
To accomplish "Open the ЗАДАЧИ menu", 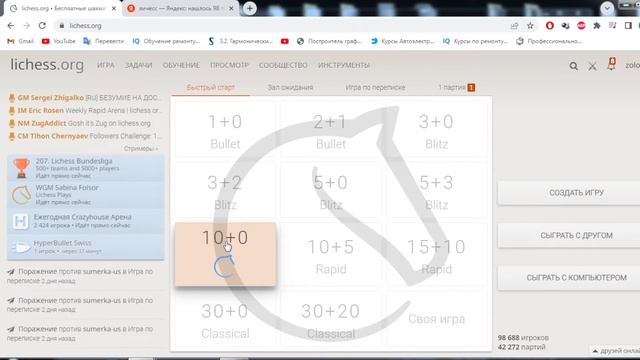I will coord(138,65).
